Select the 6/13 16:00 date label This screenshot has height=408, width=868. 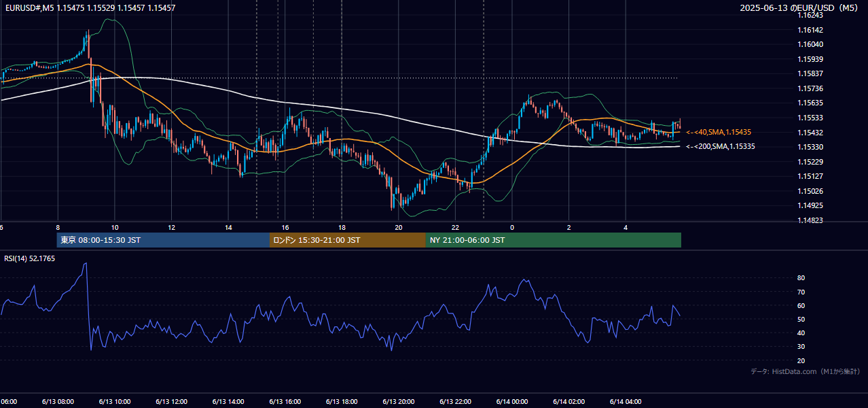coord(285,402)
